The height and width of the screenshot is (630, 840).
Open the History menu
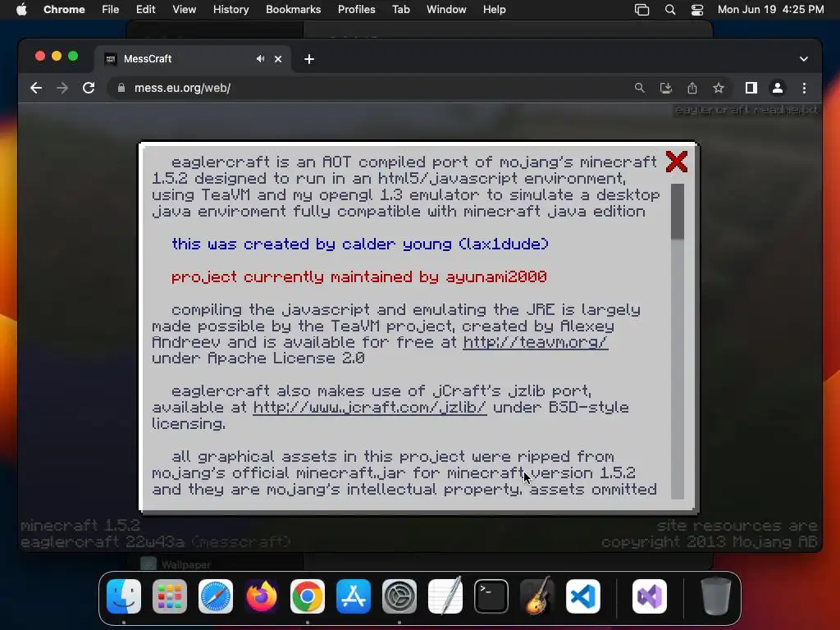tap(231, 10)
